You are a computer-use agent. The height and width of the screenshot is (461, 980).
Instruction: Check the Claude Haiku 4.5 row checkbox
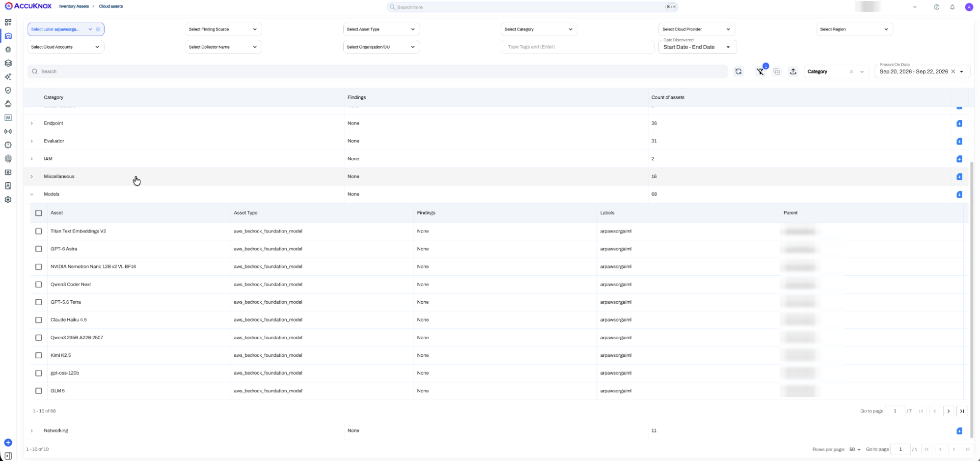[x=39, y=320]
